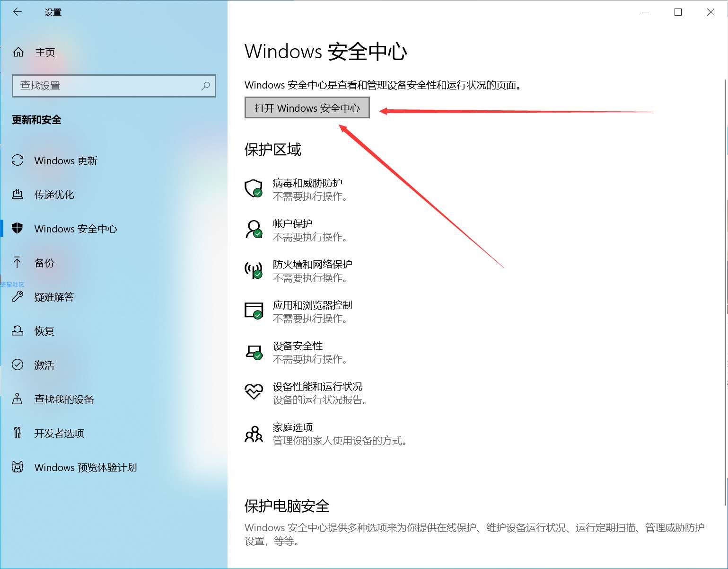This screenshot has width=728, height=569.
Task: Click the 传递优化 sidebar icon
Action: coord(18,195)
